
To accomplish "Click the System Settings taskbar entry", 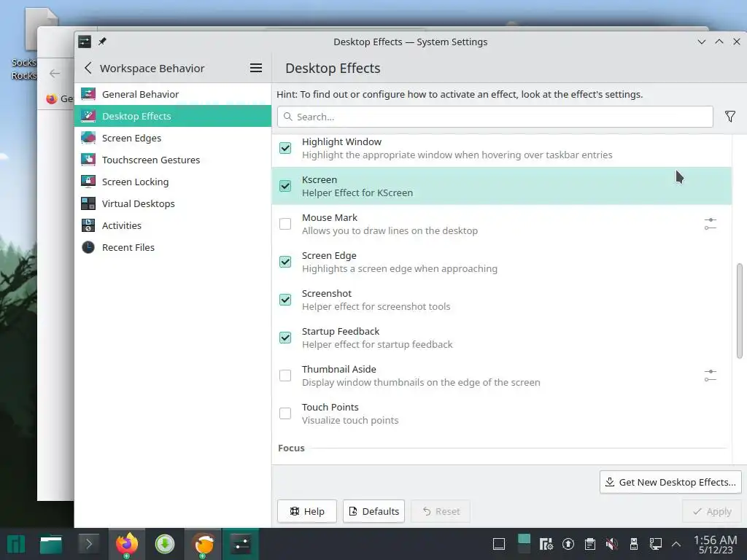I will (241, 544).
